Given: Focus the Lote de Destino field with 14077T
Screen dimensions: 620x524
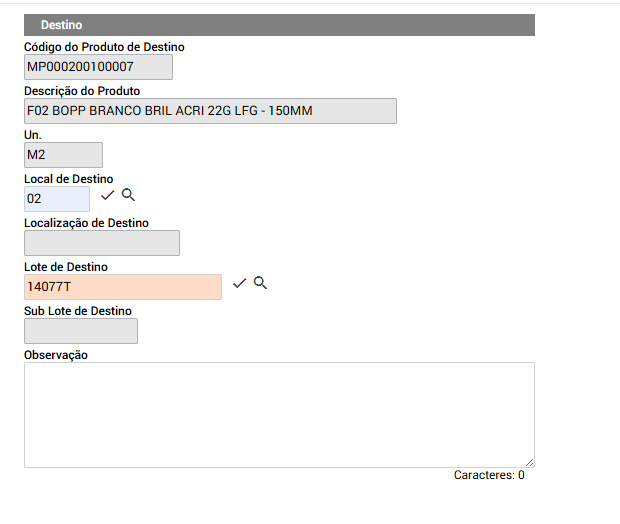Looking at the screenshot, I should pos(123,287).
